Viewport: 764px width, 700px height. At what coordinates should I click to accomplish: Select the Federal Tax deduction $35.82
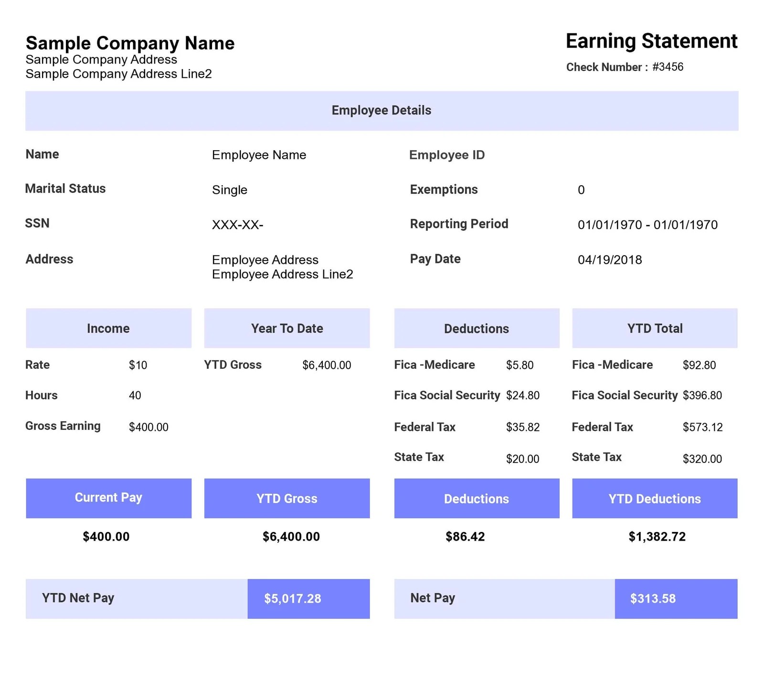(x=523, y=427)
